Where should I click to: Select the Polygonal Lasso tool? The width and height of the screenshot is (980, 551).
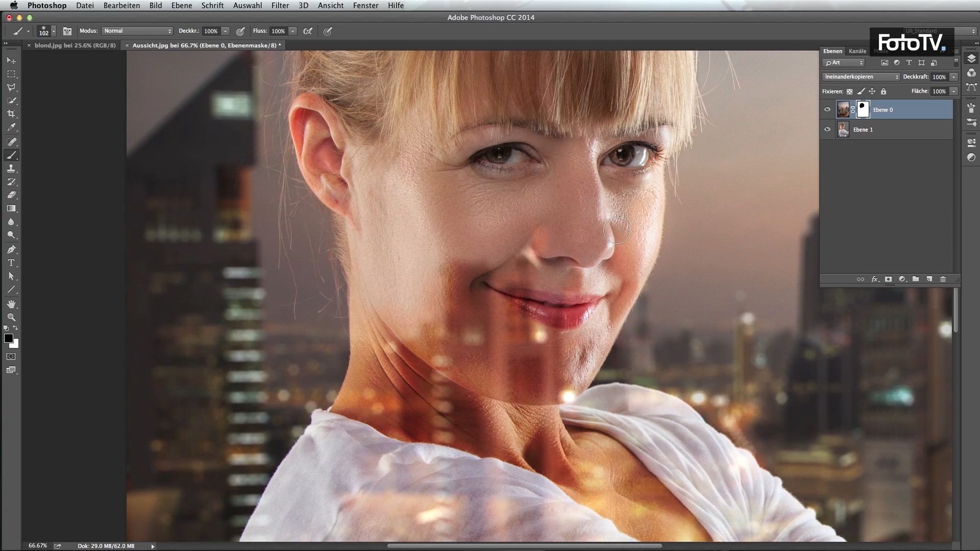[x=11, y=87]
